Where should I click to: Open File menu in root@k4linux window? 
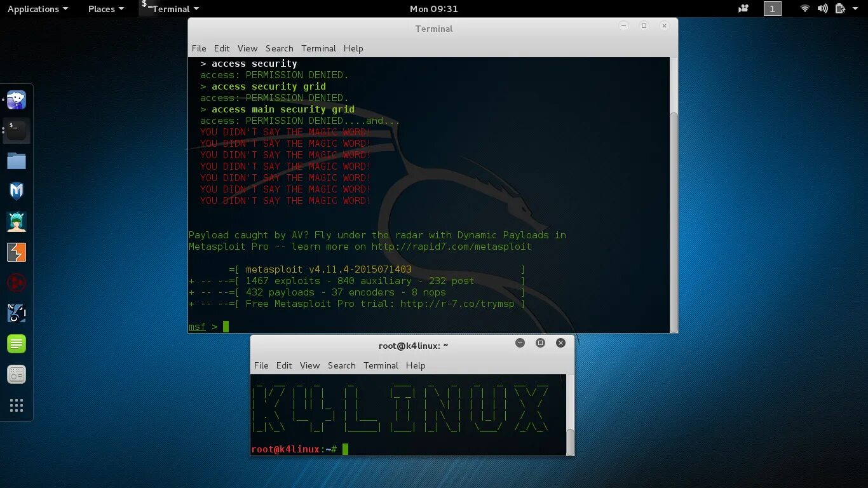(261, 365)
